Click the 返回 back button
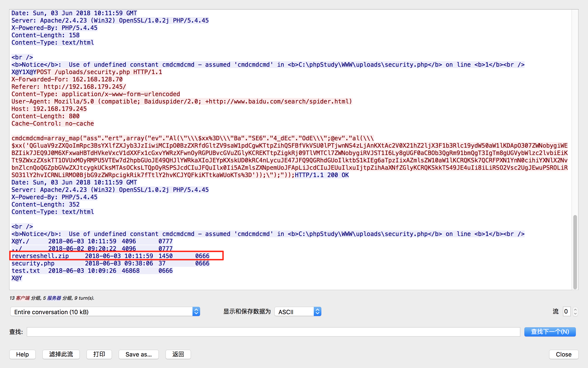The height and width of the screenshot is (368, 588). (178, 354)
